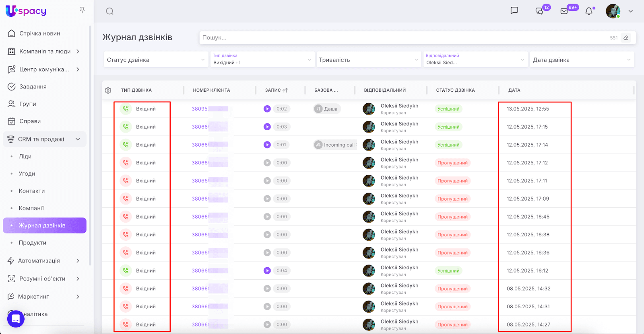Click the comment bubble icon in header
Viewport: 644px width, 334px height.
tap(514, 11)
